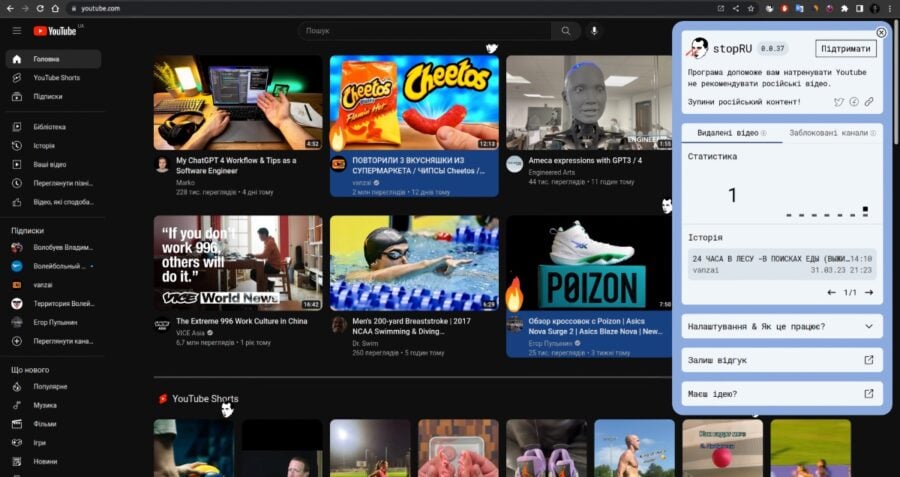The height and width of the screenshot is (477, 900).
Task: Open the 996 Work Culture video thumbnail
Action: 238,263
